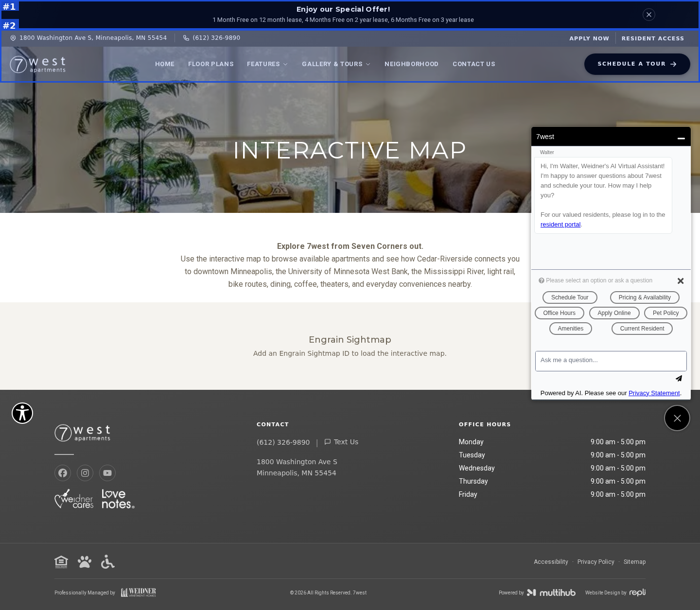Open the accessibility options widget

[x=22, y=413]
